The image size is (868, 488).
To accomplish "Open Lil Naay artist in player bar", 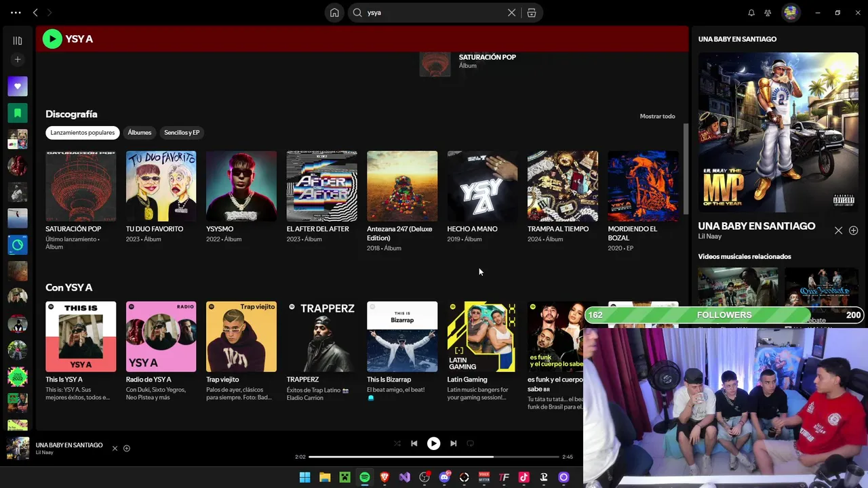I will 45,453.
